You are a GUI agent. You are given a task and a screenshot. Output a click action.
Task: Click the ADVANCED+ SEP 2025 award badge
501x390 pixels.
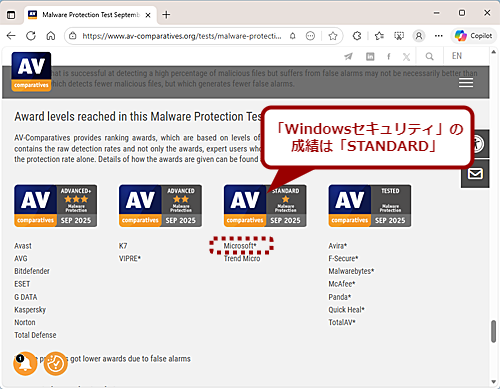(56, 206)
